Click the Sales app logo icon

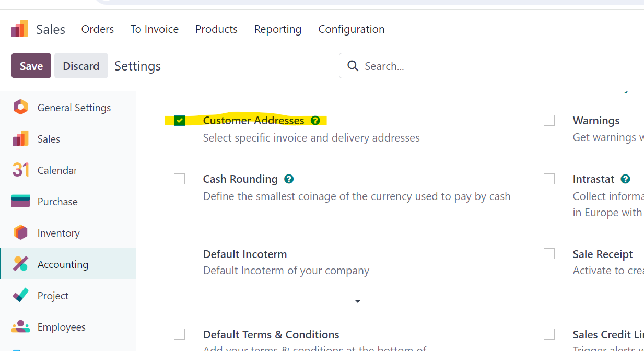click(x=20, y=29)
